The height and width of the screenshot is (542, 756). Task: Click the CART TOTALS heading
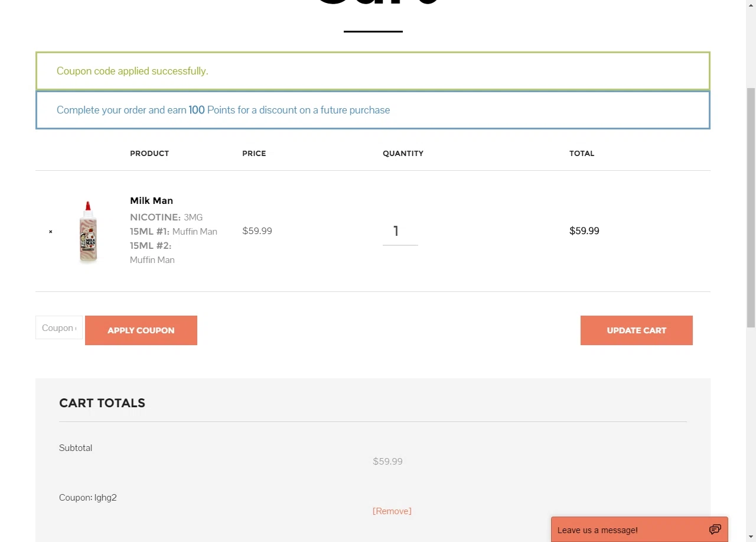coord(102,403)
